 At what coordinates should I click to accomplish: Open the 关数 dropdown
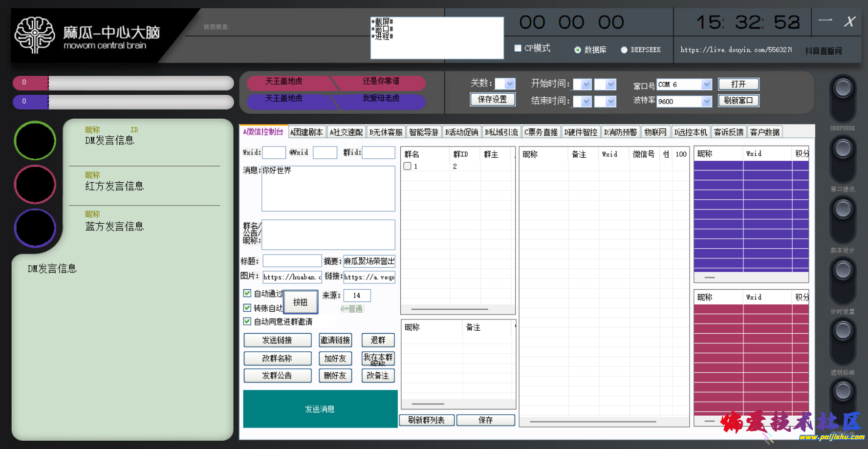[x=510, y=84]
